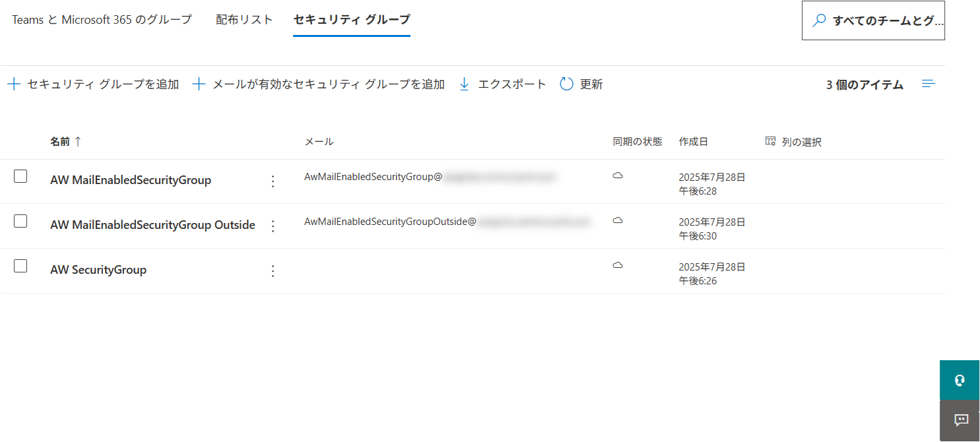Click cloud sync icon in AW MailEnabledSecurityGroup Outside row
Image resolution: width=980 pixels, height=442 pixels.
pyautogui.click(x=618, y=220)
